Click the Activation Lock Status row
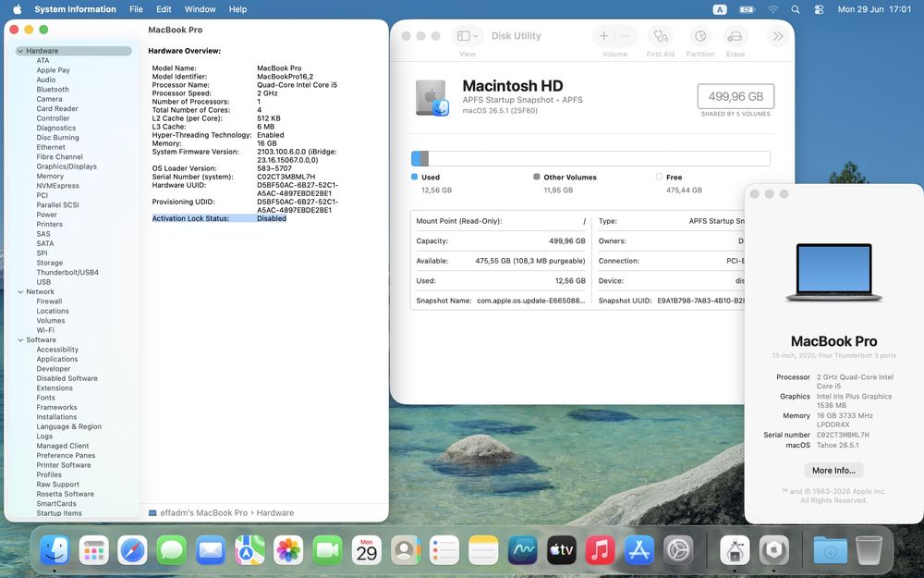Screen dimensions: 924x578 219,218
